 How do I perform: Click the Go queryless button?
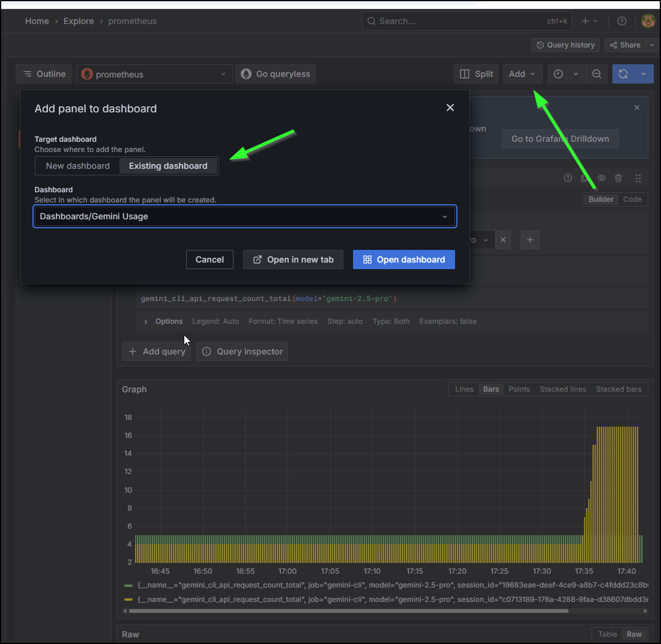pos(276,74)
